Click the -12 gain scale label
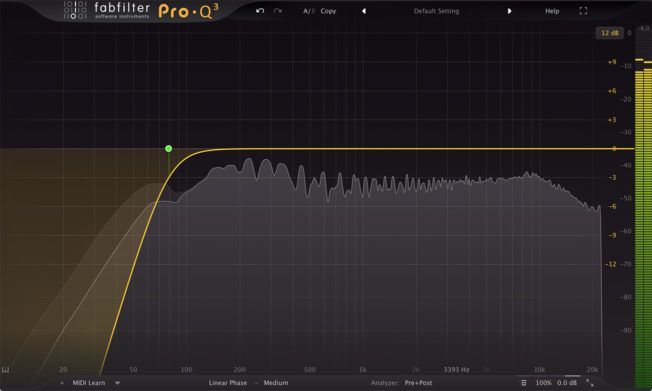The height and width of the screenshot is (391, 652). [610, 264]
